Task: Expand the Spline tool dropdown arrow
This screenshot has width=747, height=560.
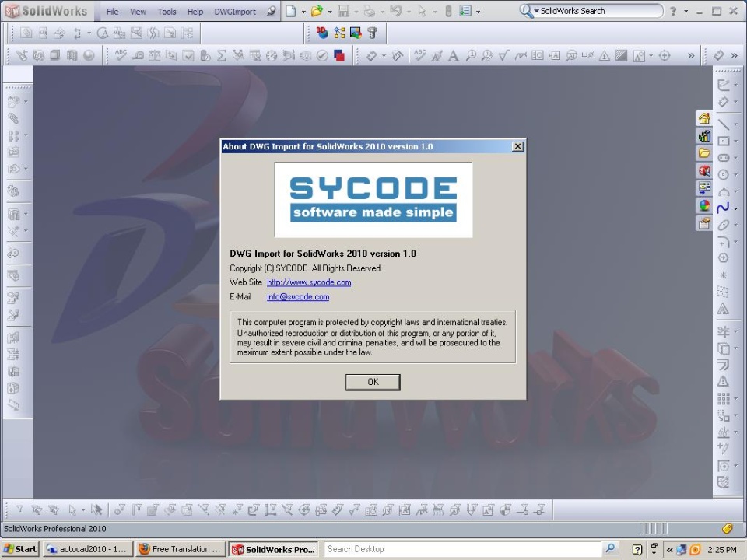Action: 735,208
